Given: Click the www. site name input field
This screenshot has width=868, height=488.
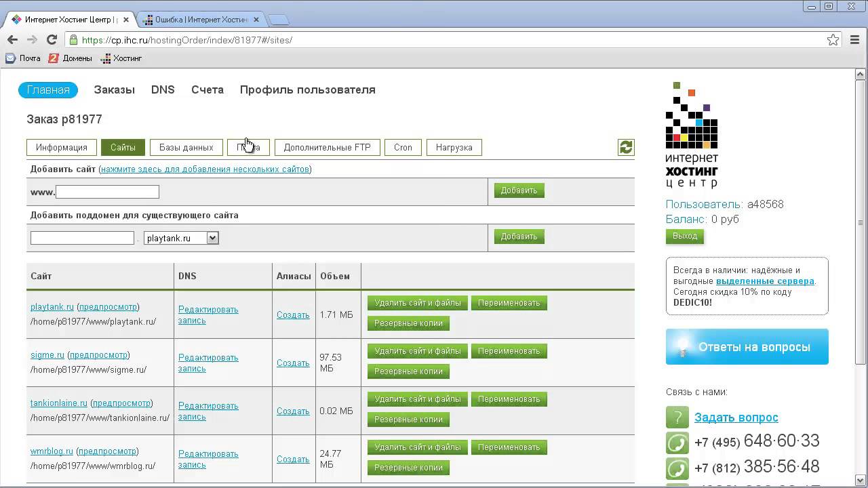Looking at the screenshot, I should click(107, 192).
